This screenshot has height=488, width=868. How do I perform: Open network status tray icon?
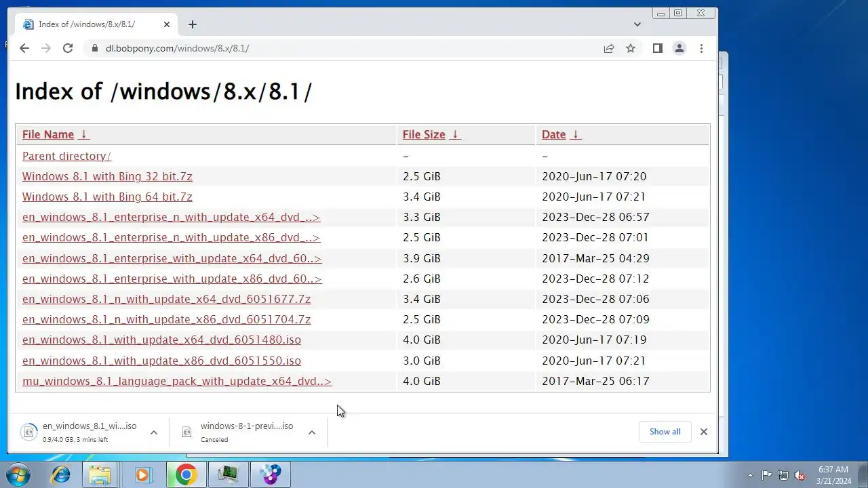[x=783, y=475]
